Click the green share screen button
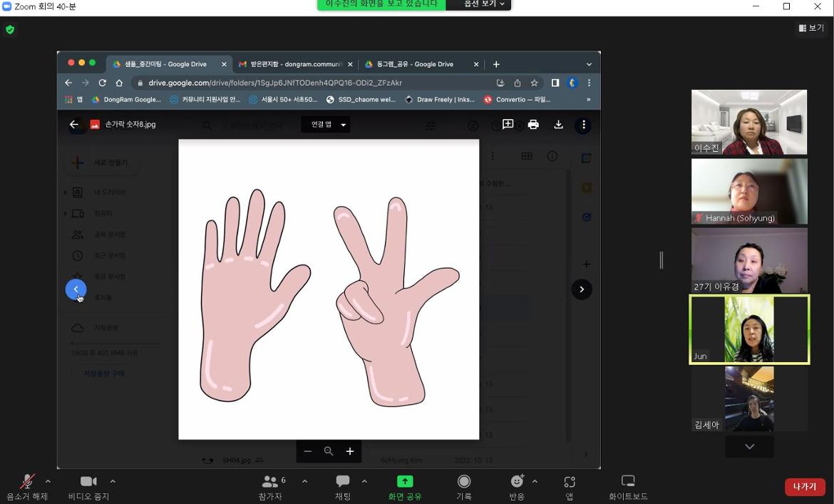Screen dimensions: 834x504 click(405, 482)
